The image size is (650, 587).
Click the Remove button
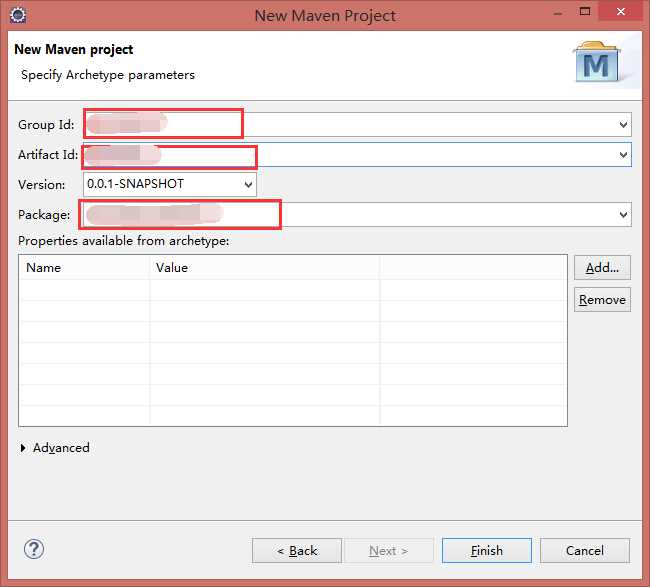[602, 300]
